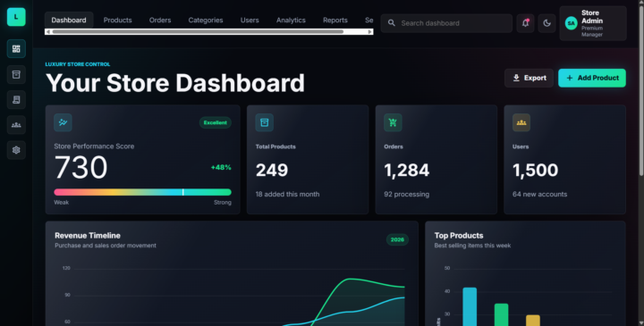
Task: Click the green bar in Top Products chart
Action: coord(501,315)
